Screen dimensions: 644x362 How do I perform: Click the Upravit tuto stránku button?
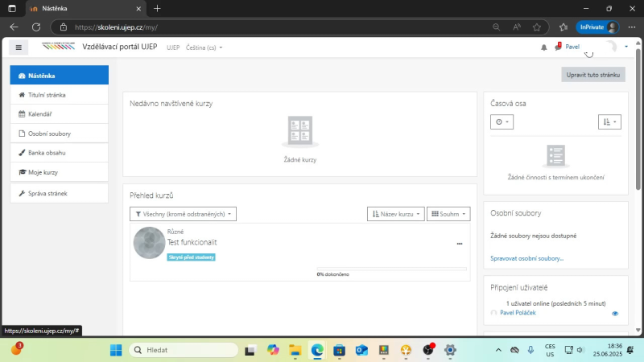pyautogui.click(x=593, y=74)
